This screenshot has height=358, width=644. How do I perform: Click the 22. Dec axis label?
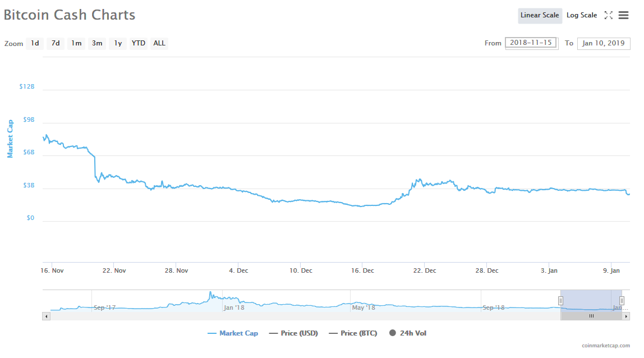click(425, 270)
